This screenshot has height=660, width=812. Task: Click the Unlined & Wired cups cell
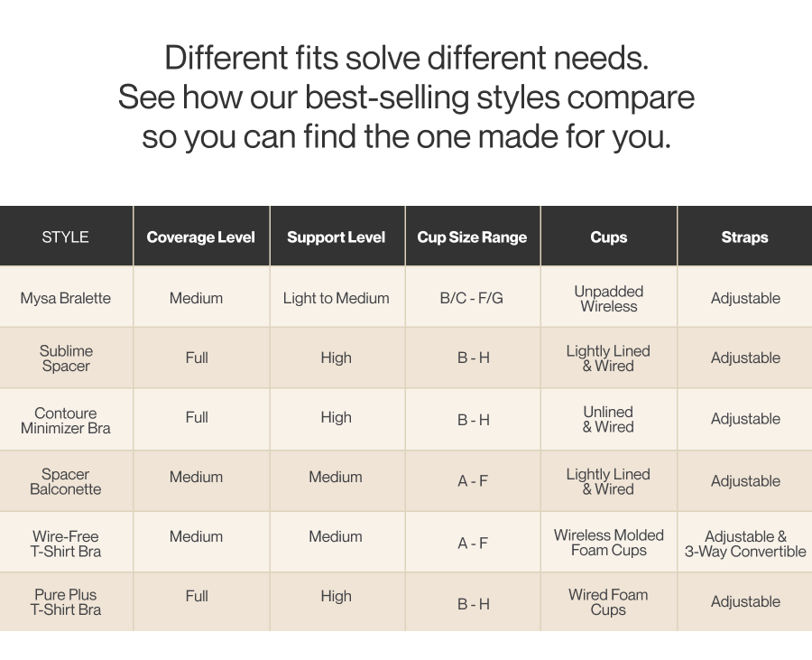(x=608, y=419)
